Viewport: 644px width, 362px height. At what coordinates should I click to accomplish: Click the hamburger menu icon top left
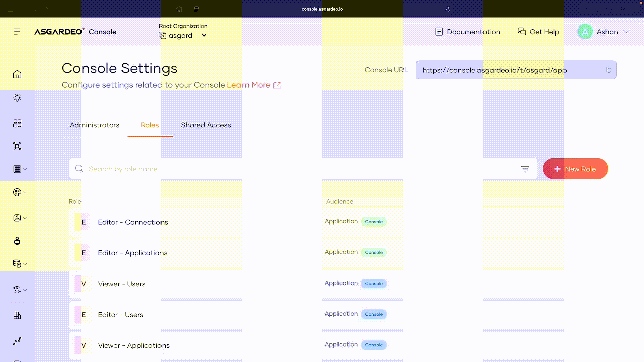pos(17,31)
